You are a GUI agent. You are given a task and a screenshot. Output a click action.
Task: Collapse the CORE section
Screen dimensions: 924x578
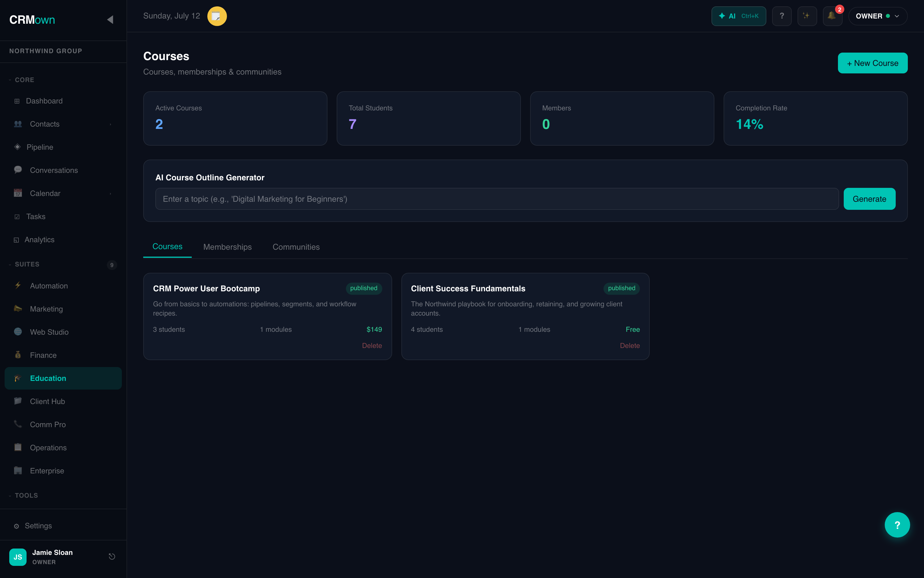(x=22, y=80)
